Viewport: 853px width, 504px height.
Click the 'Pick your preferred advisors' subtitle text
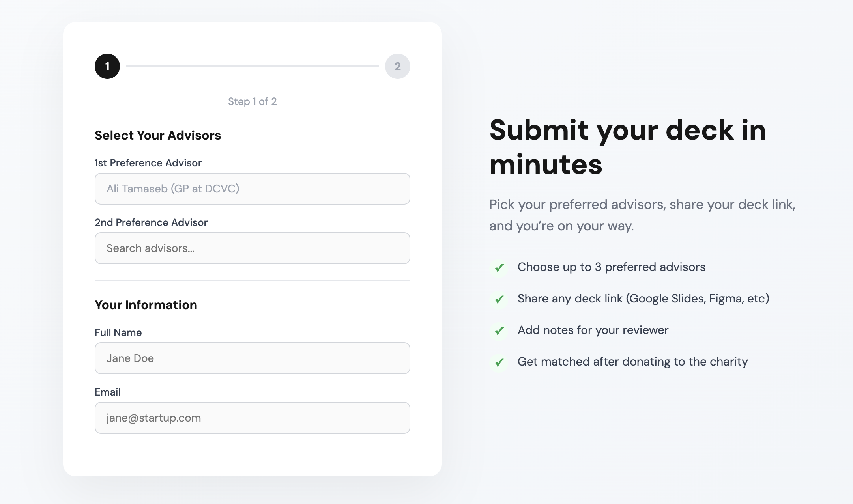642,215
